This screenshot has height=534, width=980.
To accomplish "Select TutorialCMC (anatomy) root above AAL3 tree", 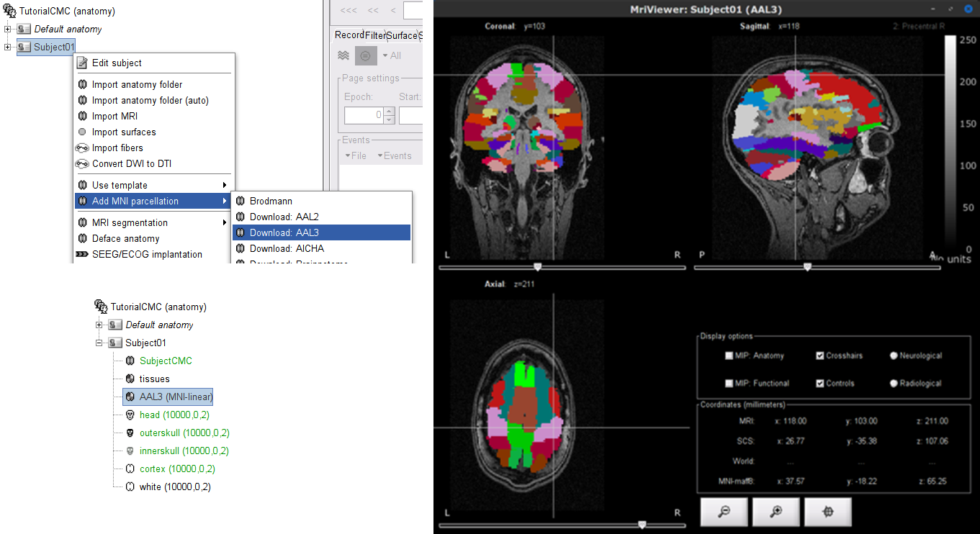I will (x=158, y=307).
